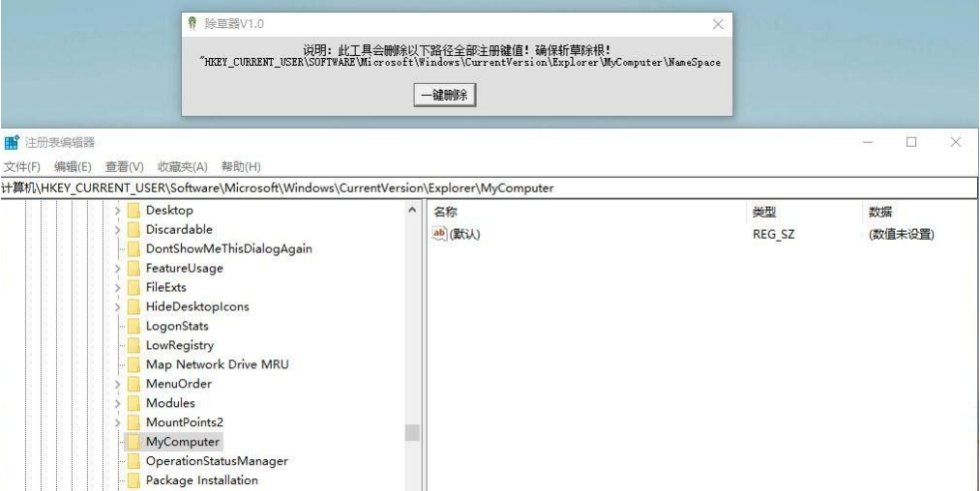Click the Map Network Drive MRU folder icon
This screenshot has width=980, height=491.
pyautogui.click(x=134, y=364)
